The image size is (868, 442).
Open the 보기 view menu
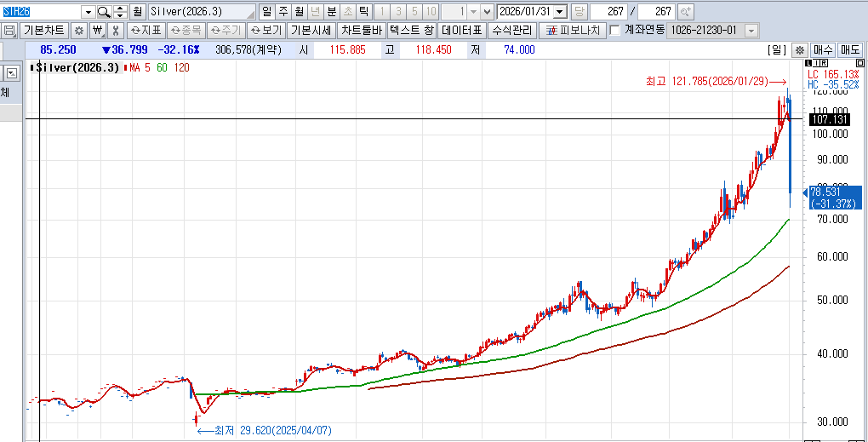coord(266,31)
